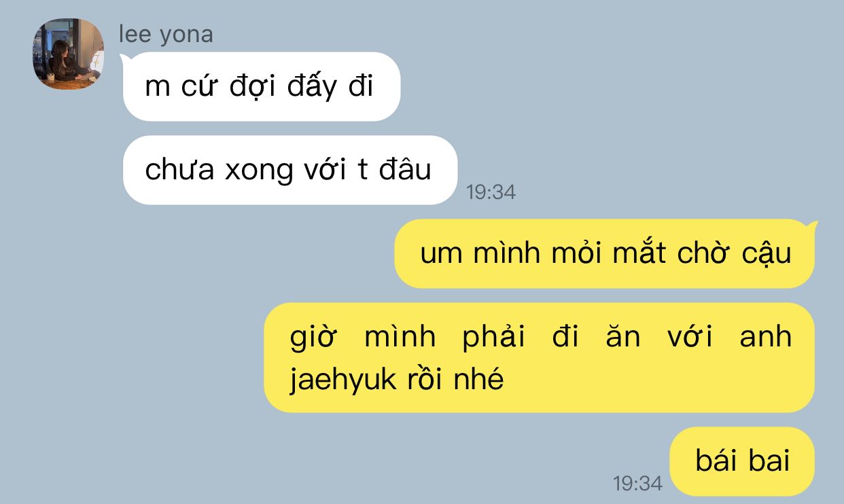Viewport: 844px width, 504px height.
Task: Click the 19:34 timestamp beside "bái bai"
Action: (x=637, y=484)
